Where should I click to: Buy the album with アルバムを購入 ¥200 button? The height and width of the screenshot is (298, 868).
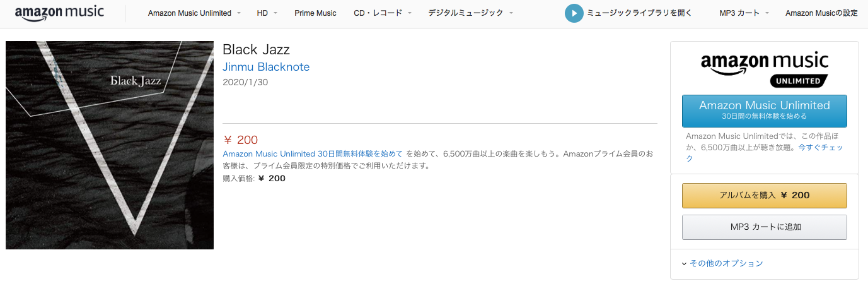tap(765, 196)
